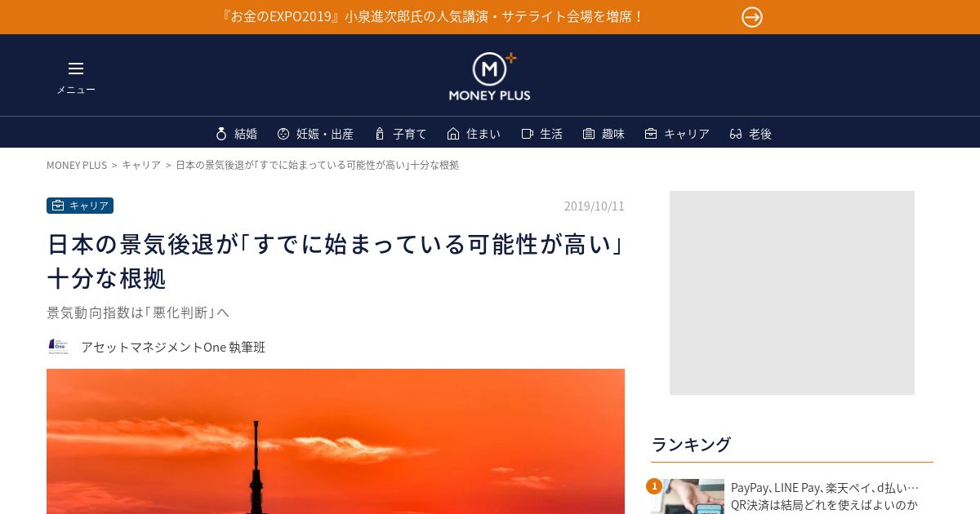Image resolution: width=980 pixels, height=514 pixels.
Task: Click the article title breadcrumb item
Action: tap(317, 165)
